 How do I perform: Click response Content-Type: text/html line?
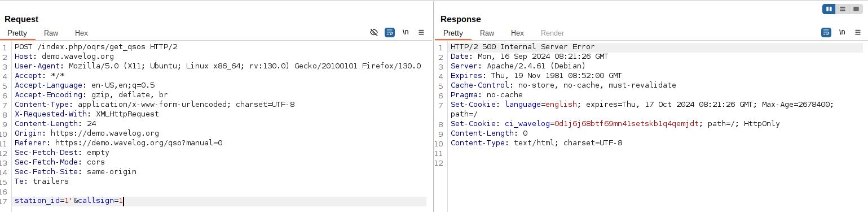point(536,143)
